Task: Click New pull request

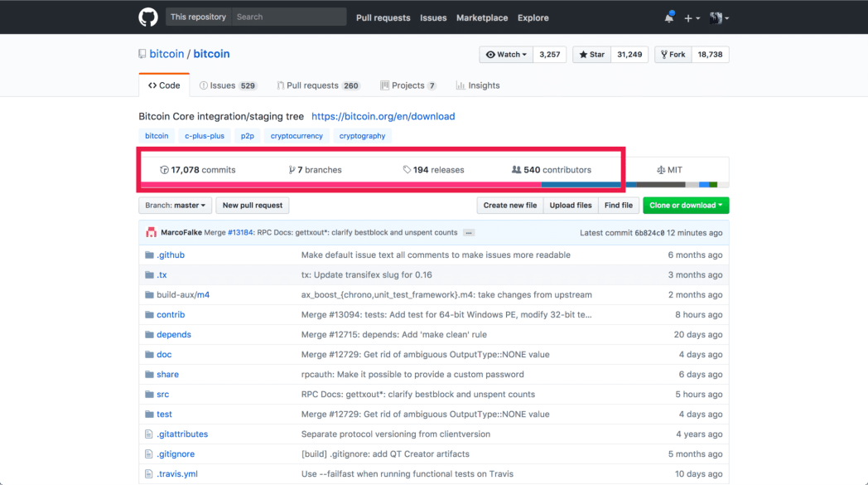Action: 253,206
